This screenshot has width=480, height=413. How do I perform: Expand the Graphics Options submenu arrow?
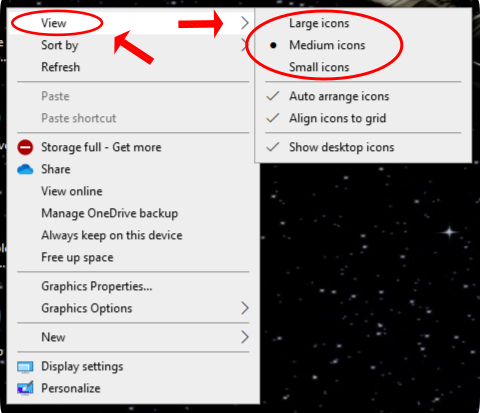[x=245, y=308]
